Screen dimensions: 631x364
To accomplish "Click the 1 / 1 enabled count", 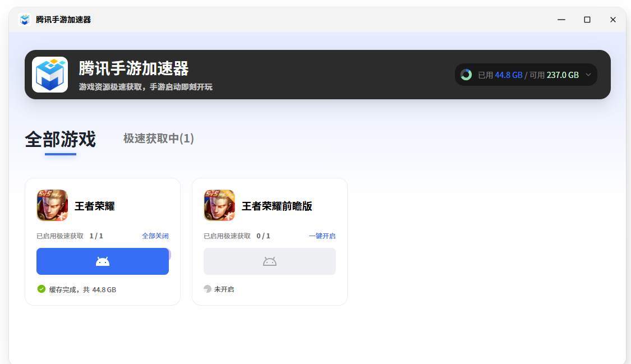I will [x=96, y=236].
